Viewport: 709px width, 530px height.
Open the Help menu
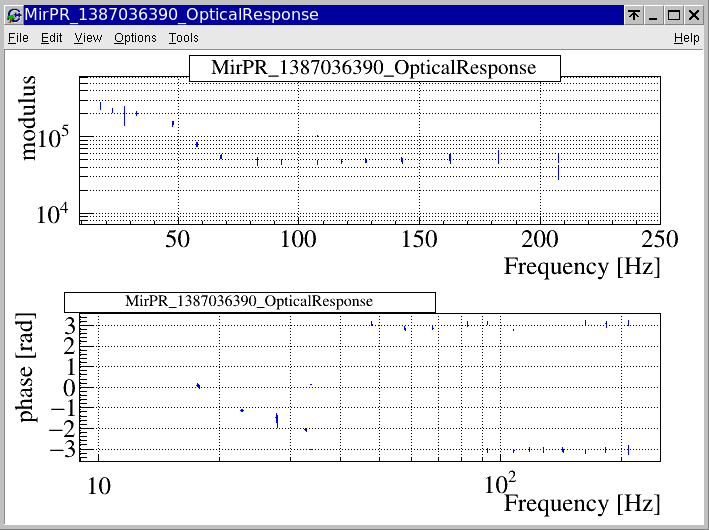(686, 38)
